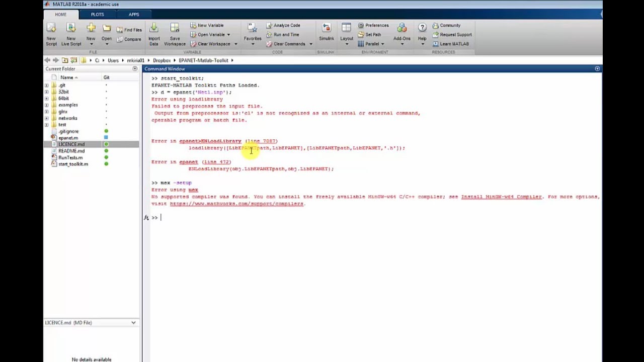Expand the Clear Workspace dropdown arrow
This screenshot has width=644, height=362.
tap(235, 44)
